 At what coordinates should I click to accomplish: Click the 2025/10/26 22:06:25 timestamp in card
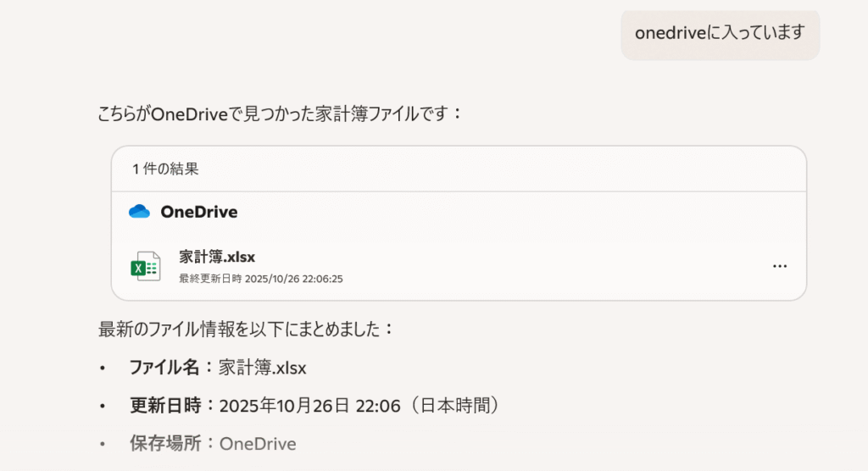click(293, 278)
